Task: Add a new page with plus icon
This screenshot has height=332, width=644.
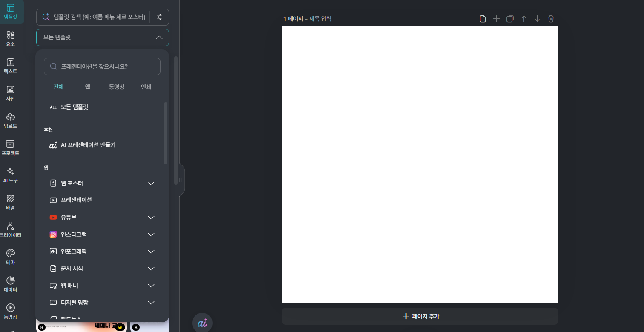Action: tap(496, 19)
